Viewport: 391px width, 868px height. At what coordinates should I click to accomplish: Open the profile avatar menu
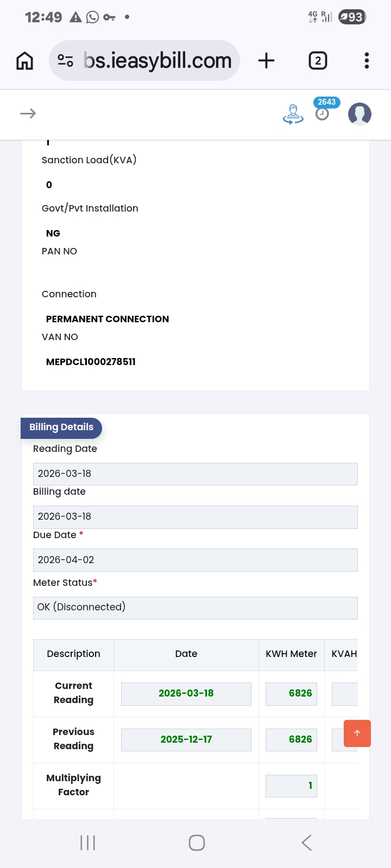[360, 114]
